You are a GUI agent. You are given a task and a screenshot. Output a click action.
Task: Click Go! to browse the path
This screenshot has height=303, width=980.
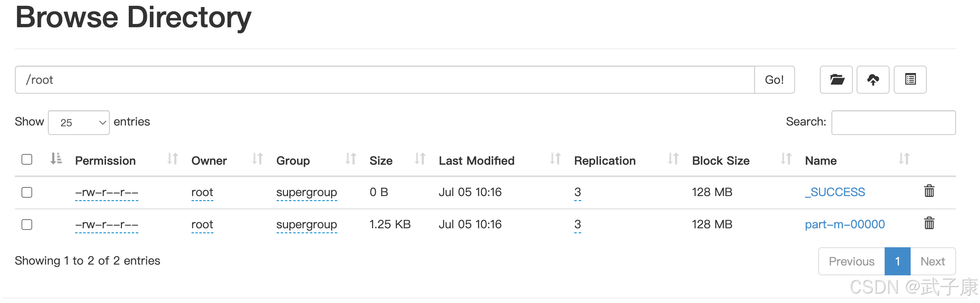coord(774,80)
